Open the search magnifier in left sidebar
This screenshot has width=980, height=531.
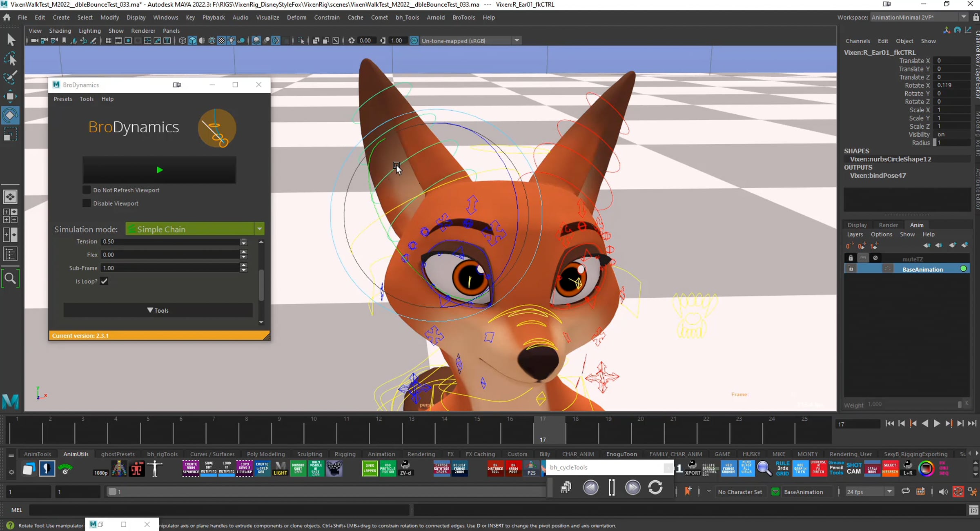[x=10, y=279]
